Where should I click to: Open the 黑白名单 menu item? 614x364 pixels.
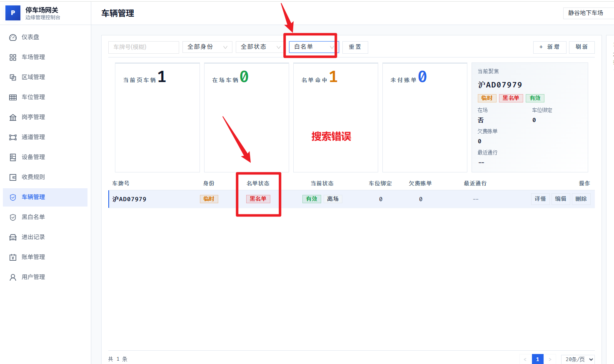(33, 217)
